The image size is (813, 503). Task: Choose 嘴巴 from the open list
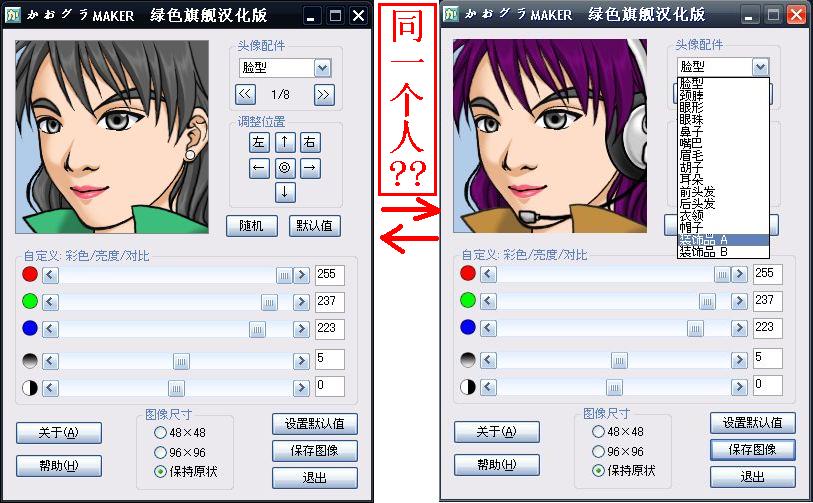pos(723,144)
